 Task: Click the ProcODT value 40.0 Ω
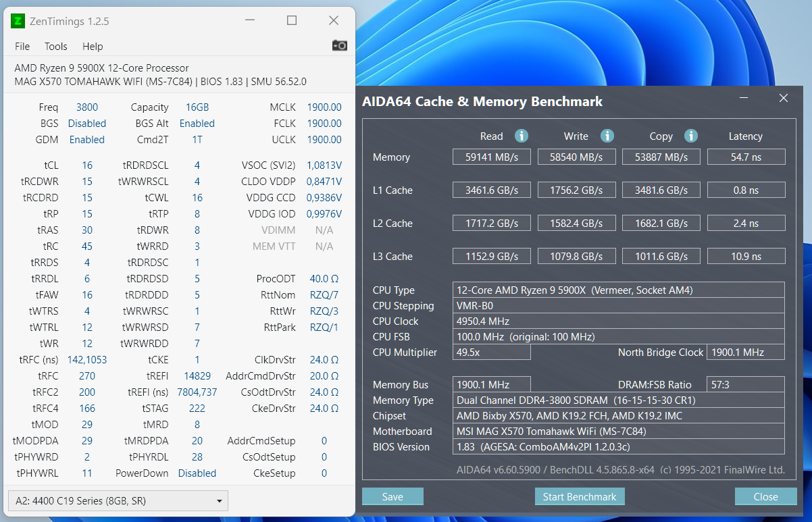click(x=324, y=278)
